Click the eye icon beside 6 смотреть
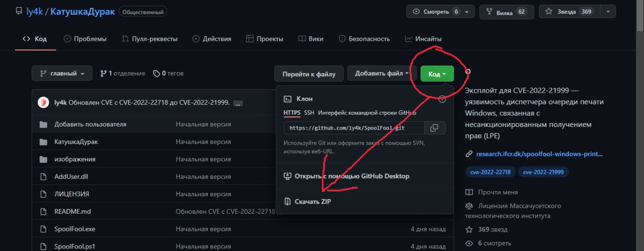The width and height of the screenshot is (644, 251). (x=469, y=243)
